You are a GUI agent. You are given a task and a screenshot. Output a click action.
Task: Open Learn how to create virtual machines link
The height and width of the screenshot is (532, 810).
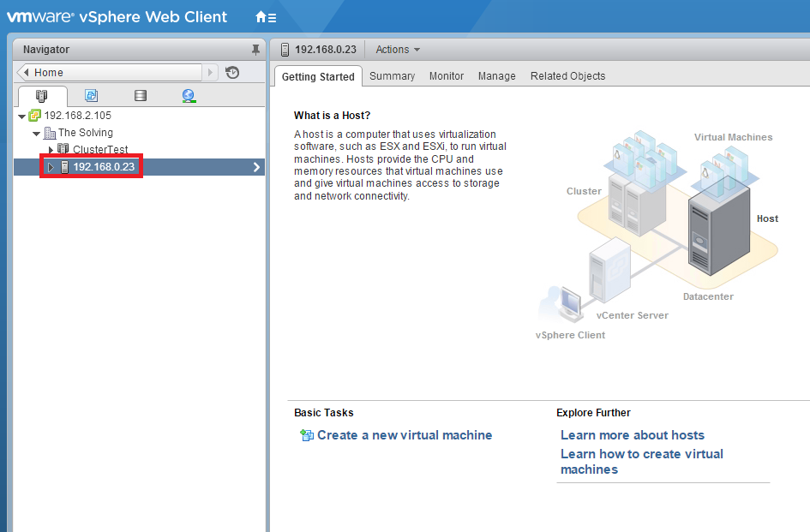642,462
